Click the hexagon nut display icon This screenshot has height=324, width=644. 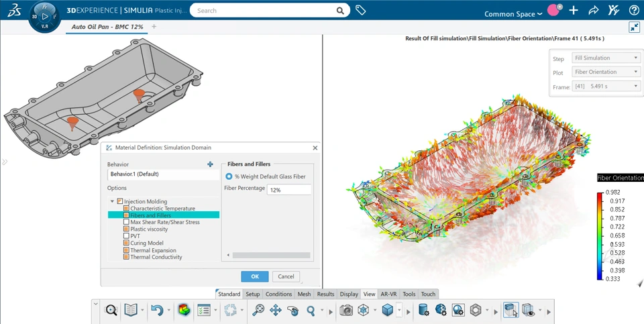pyautogui.click(x=476, y=310)
